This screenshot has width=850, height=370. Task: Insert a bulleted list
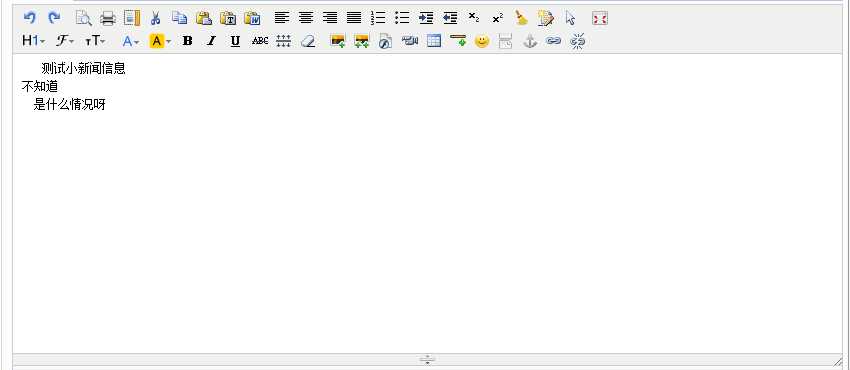point(402,18)
